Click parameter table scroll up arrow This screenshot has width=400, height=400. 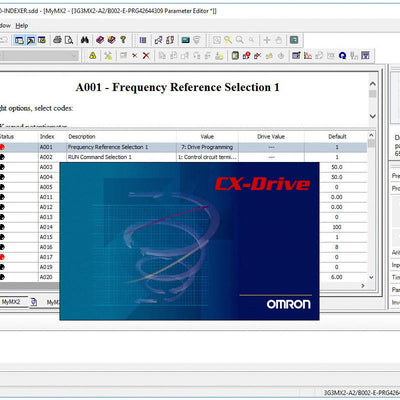coord(371,135)
